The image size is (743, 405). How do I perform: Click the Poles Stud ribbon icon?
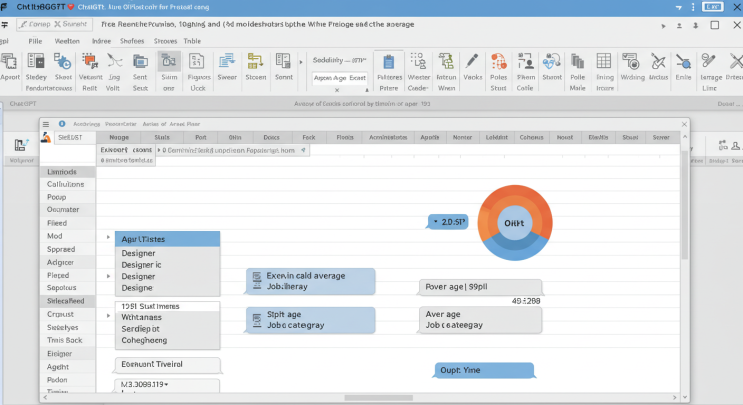(x=498, y=62)
